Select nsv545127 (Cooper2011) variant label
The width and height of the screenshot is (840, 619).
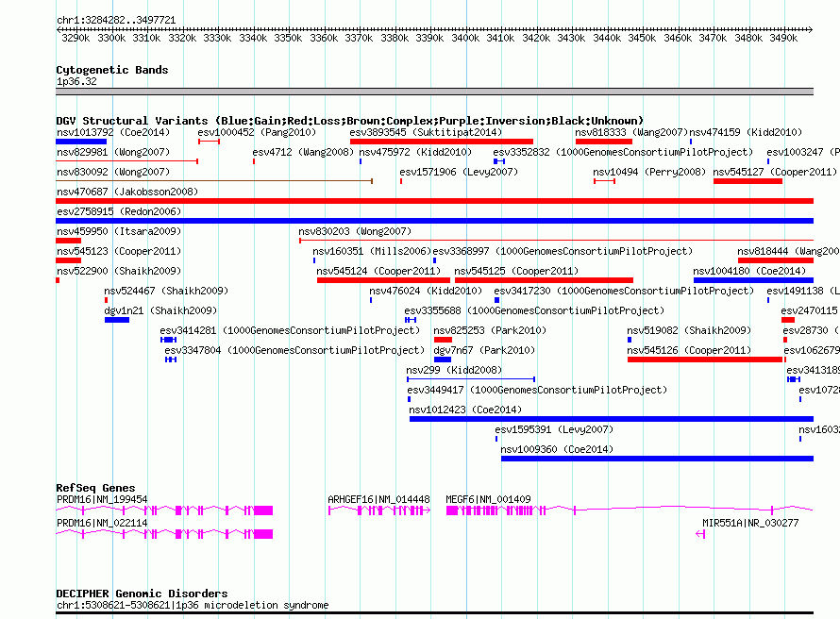point(775,172)
